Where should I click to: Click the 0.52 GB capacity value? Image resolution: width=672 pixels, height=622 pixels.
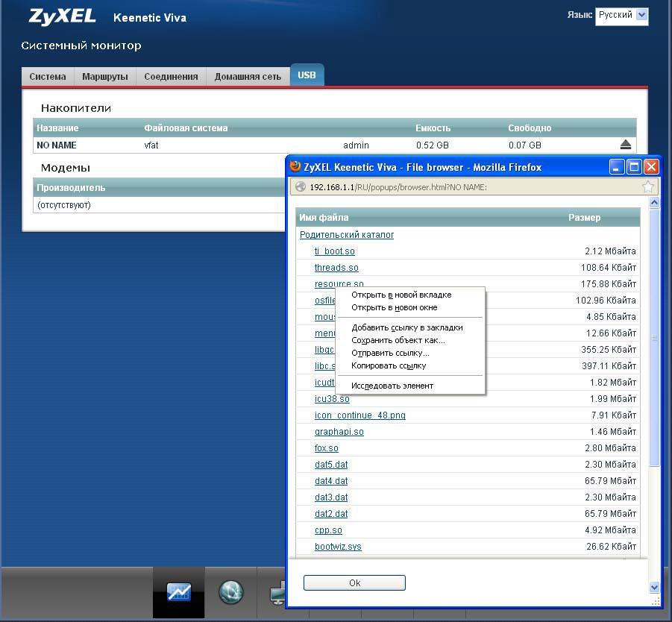coord(433,145)
